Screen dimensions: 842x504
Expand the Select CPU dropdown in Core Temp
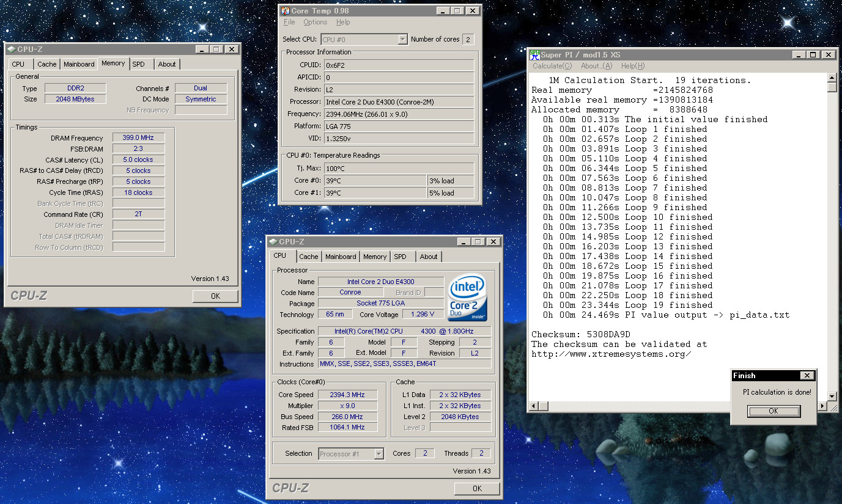coord(402,39)
